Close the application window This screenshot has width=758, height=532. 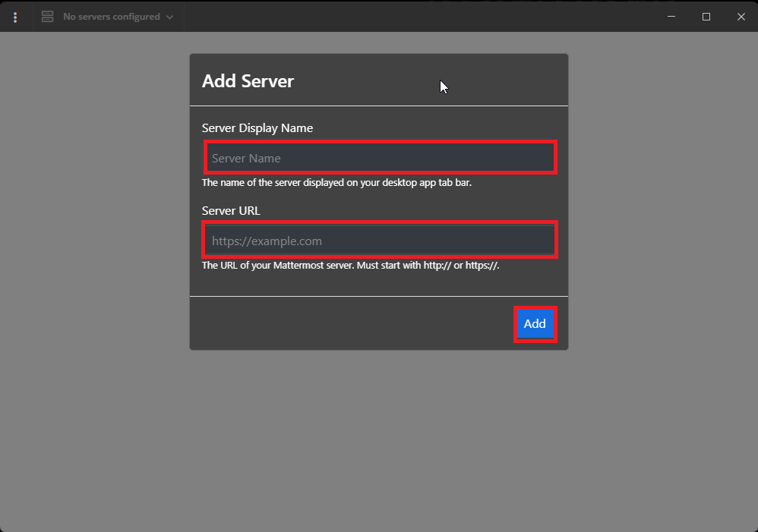(x=741, y=17)
